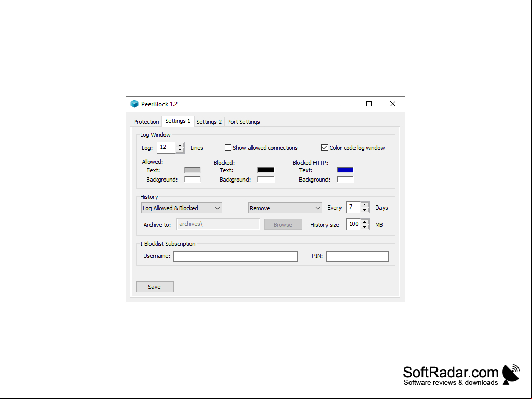532x399 pixels.
Task: Increase History size in MB
Action: click(365, 222)
